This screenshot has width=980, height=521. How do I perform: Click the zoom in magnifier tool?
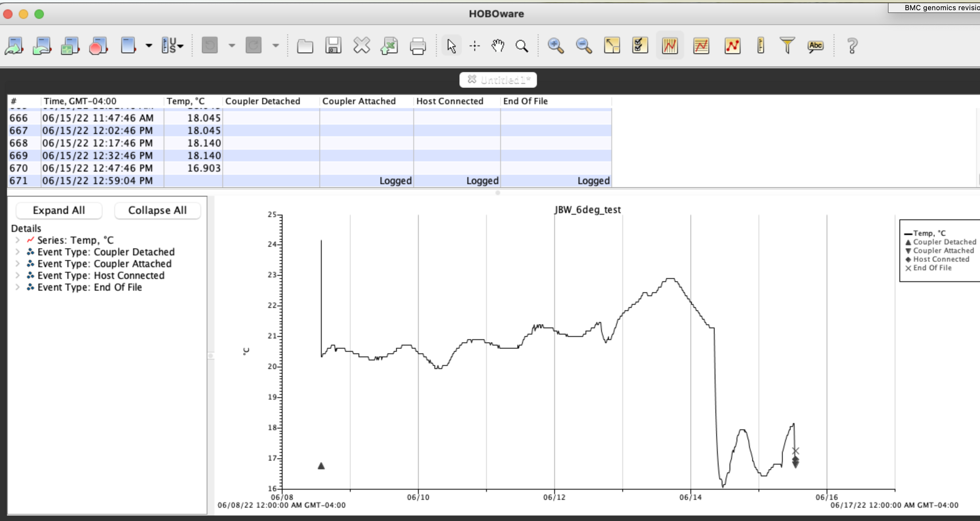555,45
